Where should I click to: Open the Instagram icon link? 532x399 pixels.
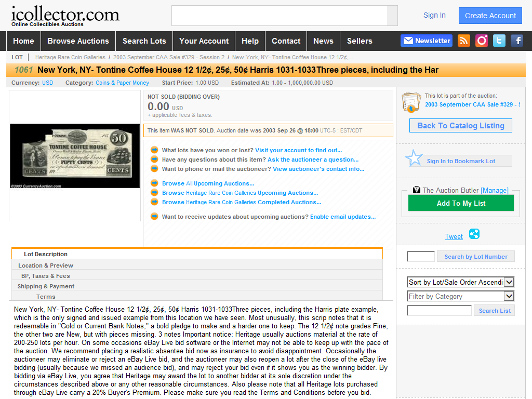[x=482, y=41]
